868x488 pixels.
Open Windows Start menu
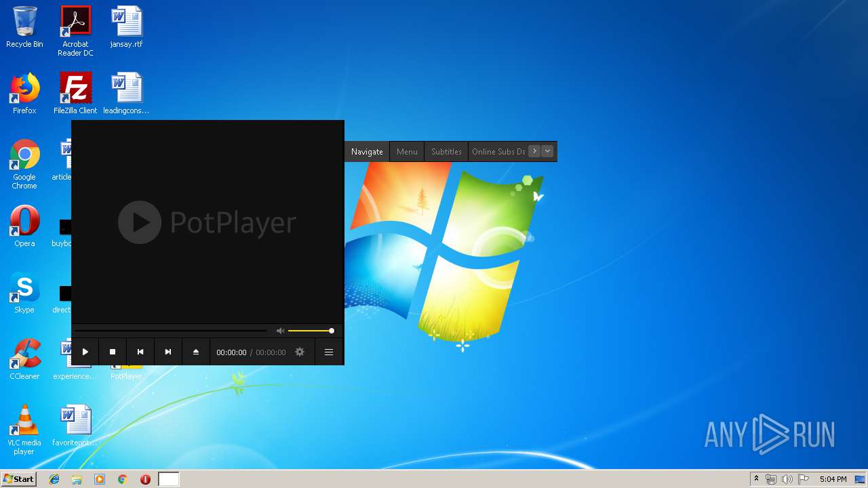(x=18, y=479)
